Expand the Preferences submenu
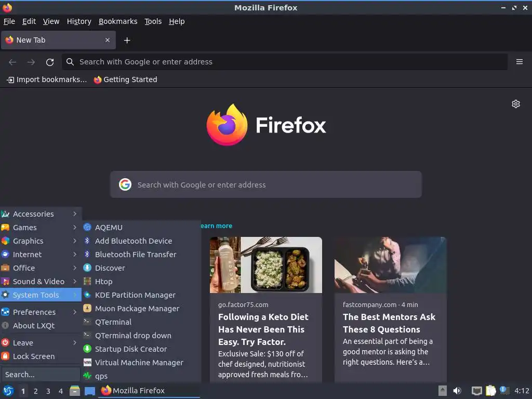532x399 pixels. 41,312
